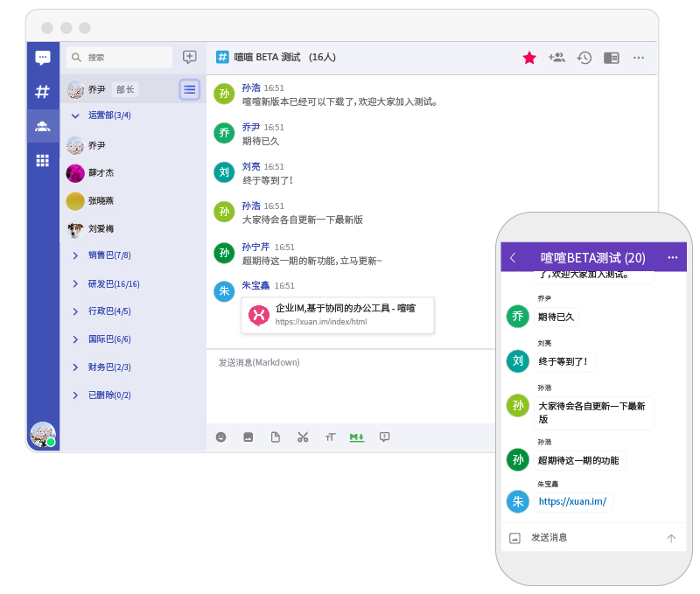Open more options ellipsis in chat header
700x594 pixels.
coord(639,58)
